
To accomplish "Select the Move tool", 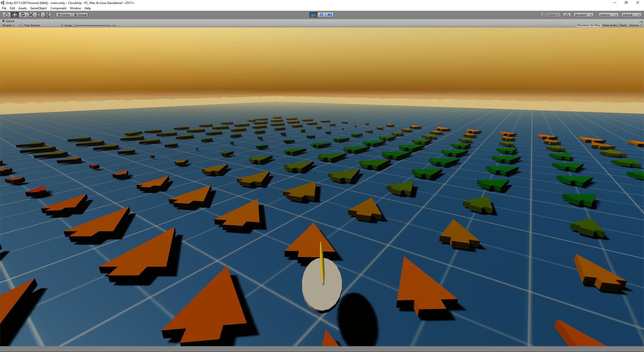I will pyautogui.click(x=15, y=15).
